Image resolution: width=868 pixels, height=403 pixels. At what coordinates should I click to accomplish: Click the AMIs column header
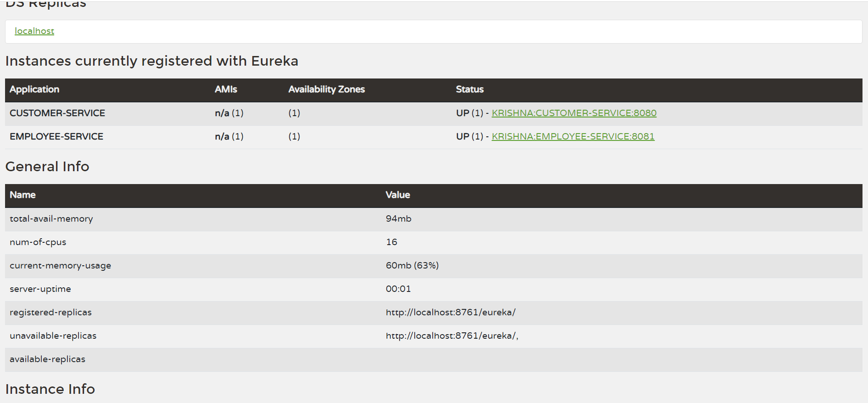point(226,90)
